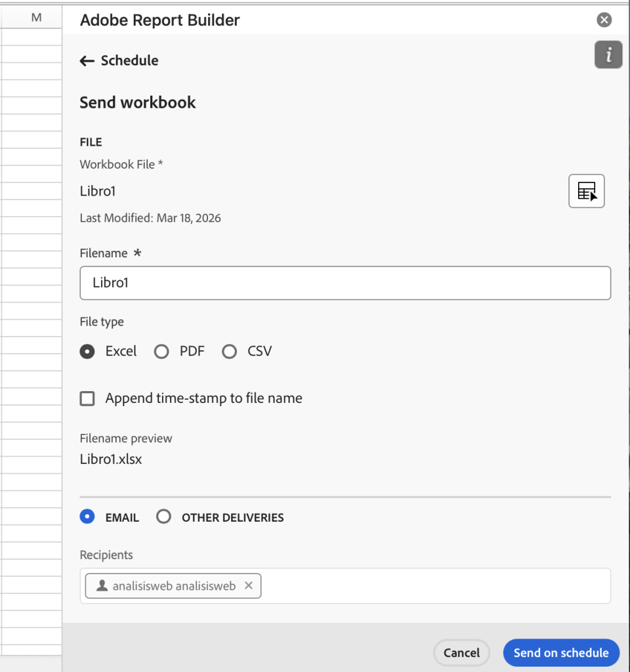This screenshot has width=630, height=672.
Task: Select PDF as the file type
Action: coord(161,352)
